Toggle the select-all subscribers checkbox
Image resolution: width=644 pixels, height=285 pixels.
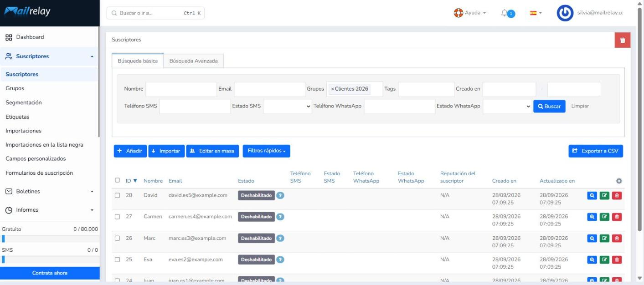[118, 180]
